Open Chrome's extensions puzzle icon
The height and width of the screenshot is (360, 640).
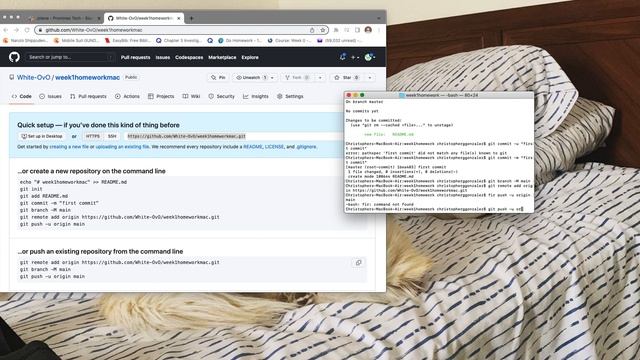point(336,30)
